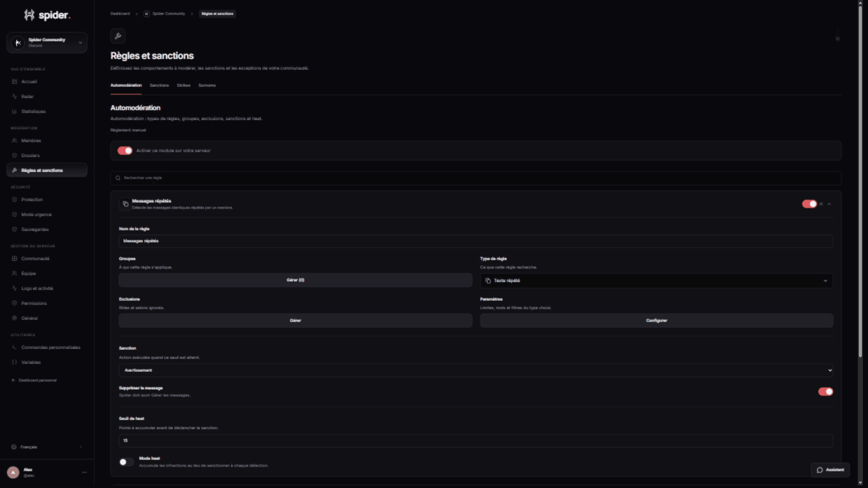
Task: Open the Assistant chat
Action: pos(830,470)
